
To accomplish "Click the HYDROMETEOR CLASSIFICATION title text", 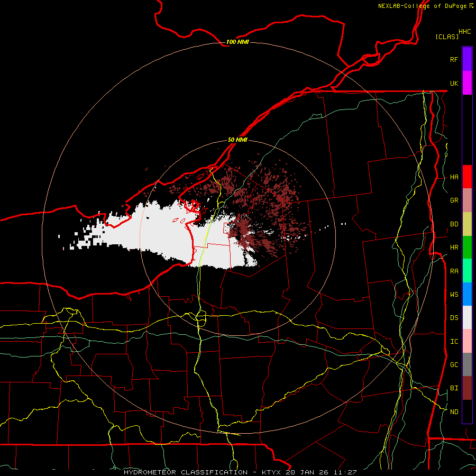I will click(x=186, y=472).
